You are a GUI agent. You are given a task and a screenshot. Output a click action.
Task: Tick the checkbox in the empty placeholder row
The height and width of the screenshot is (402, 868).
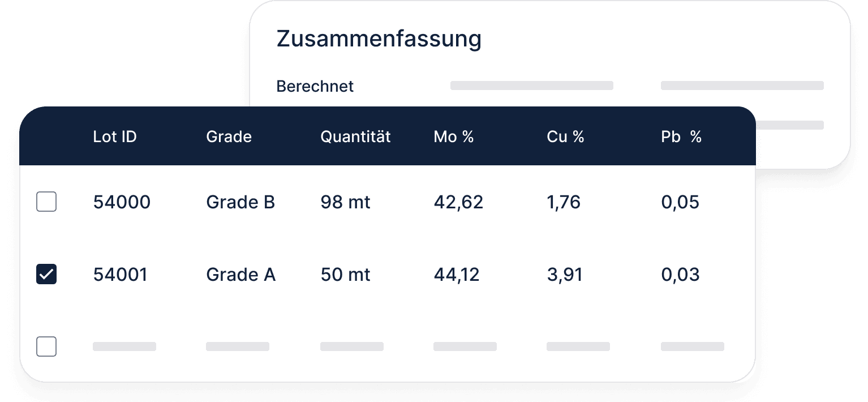click(46, 346)
